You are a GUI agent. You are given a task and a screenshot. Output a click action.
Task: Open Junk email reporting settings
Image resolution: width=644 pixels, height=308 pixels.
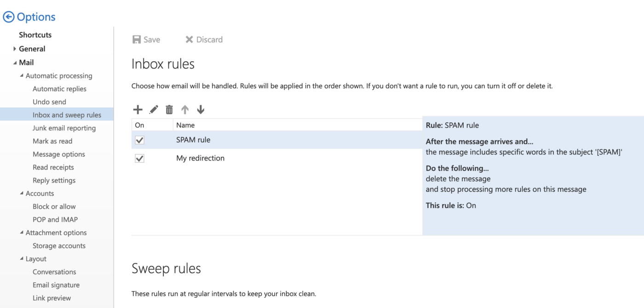tap(64, 128)
